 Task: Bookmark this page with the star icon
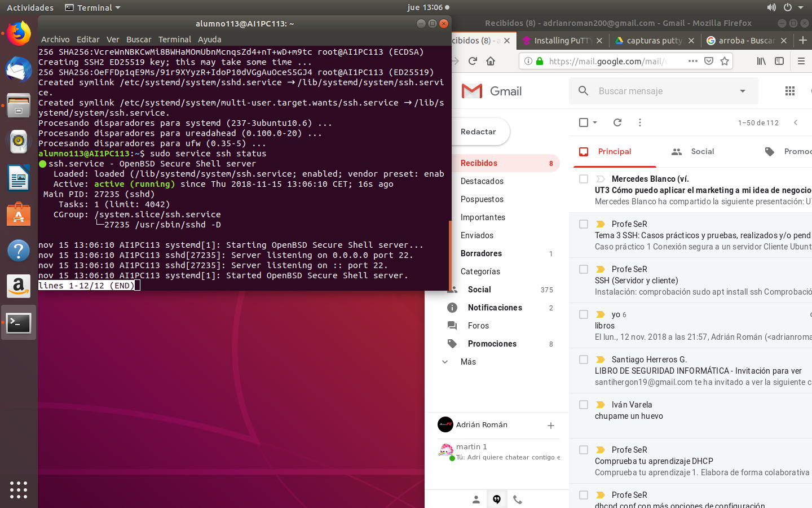[725, 61]
